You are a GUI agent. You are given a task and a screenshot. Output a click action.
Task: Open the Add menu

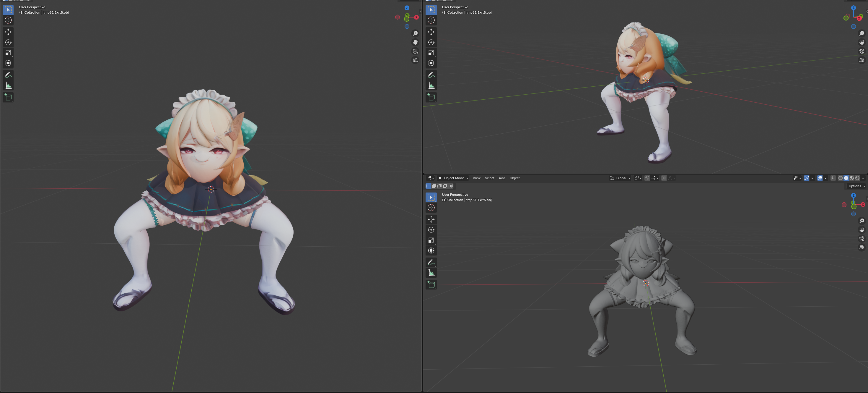pos(502,178)
